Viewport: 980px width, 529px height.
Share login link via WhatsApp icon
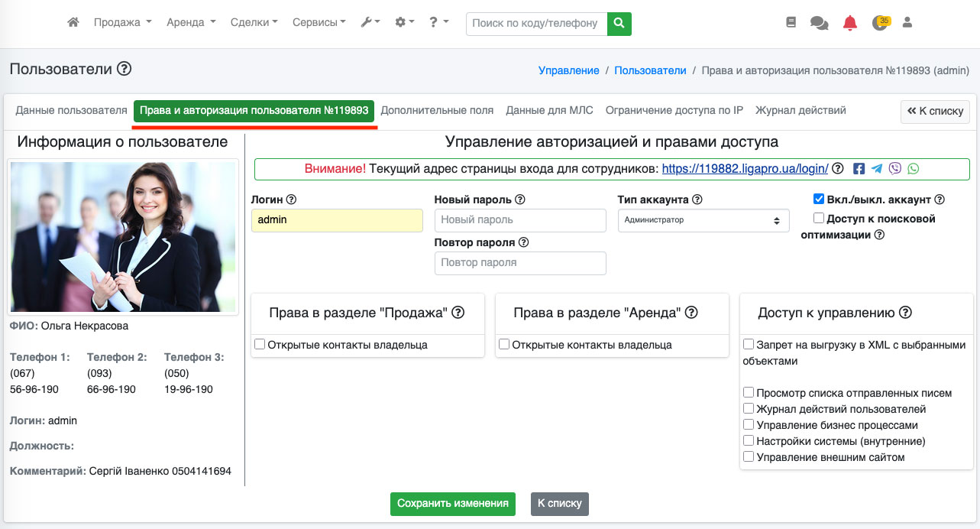(x=914, y=169)
